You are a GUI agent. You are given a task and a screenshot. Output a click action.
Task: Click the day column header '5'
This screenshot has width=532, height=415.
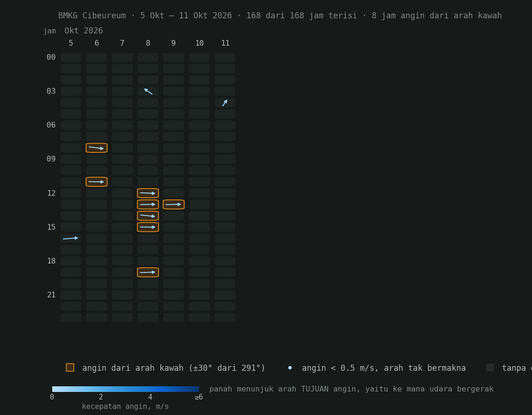pos(71,43)
